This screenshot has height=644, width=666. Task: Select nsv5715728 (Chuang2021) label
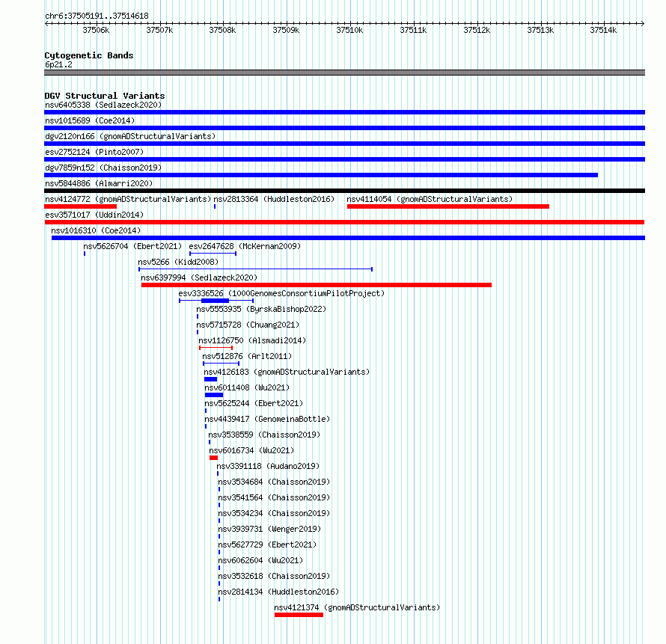248,325
